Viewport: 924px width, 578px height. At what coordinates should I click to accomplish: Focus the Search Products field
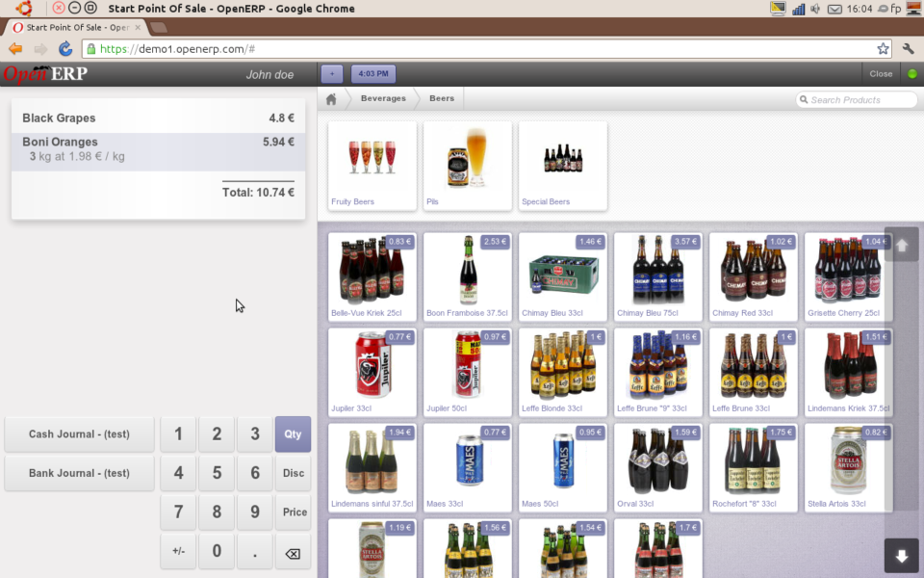(x=857, y=99)
